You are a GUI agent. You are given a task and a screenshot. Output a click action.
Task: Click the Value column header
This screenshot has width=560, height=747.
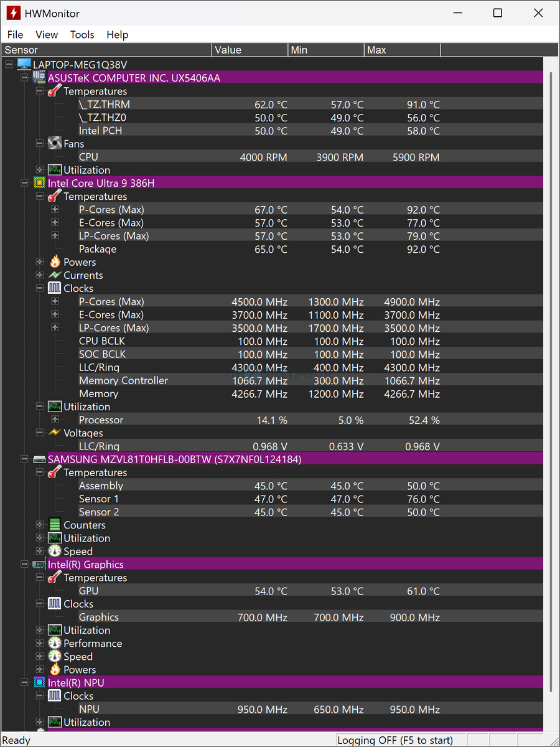[250, 50]
